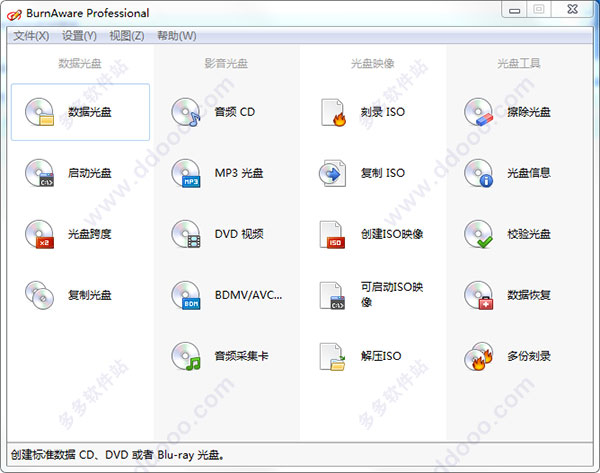Launch the 启动光盘 boot disc icon
The image size is (600, 473).
39,173
